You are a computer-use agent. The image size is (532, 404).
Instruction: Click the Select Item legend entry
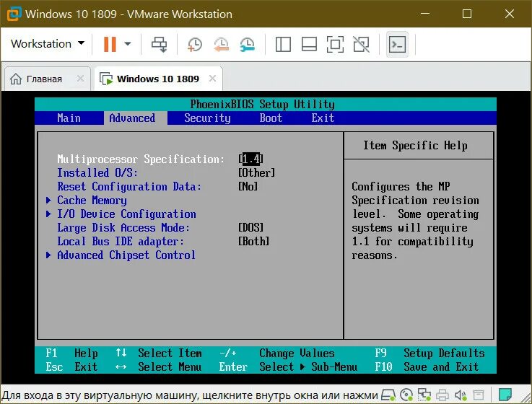click(159, 353)
